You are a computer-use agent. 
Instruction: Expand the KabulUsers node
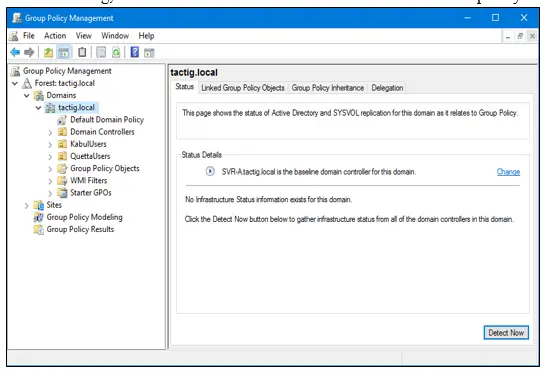[x=50, y=145]
